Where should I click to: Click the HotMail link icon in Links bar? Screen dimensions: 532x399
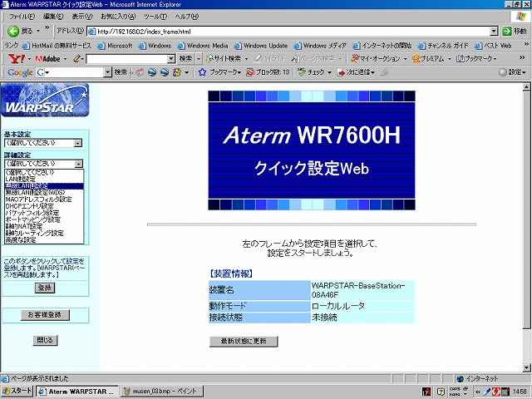coord(26,46)
